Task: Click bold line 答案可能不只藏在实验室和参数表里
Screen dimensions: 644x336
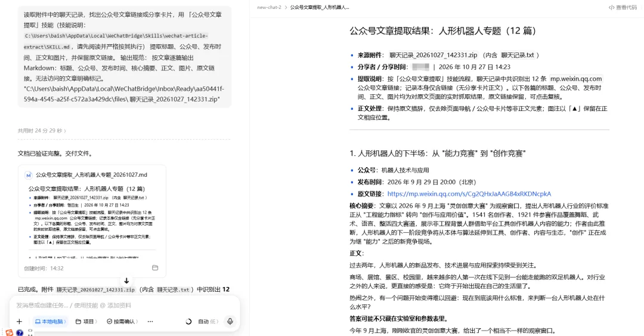Action: click(x=398, y=319)
